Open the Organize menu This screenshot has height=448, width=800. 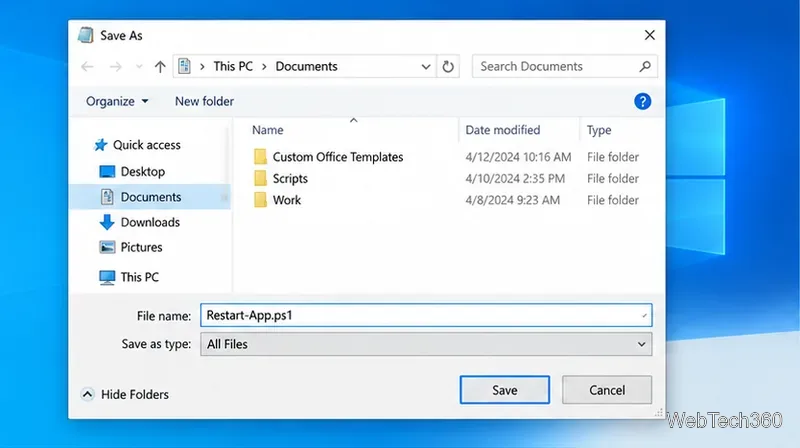117,101
